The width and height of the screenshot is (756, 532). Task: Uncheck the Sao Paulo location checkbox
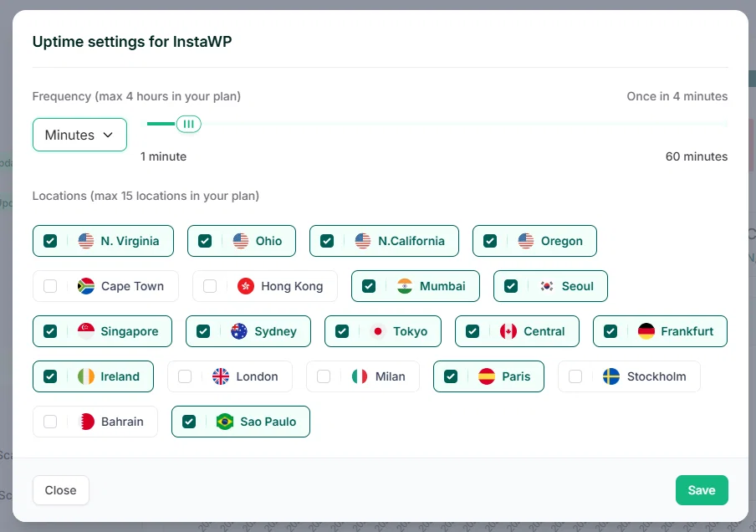tap(189, 422)
